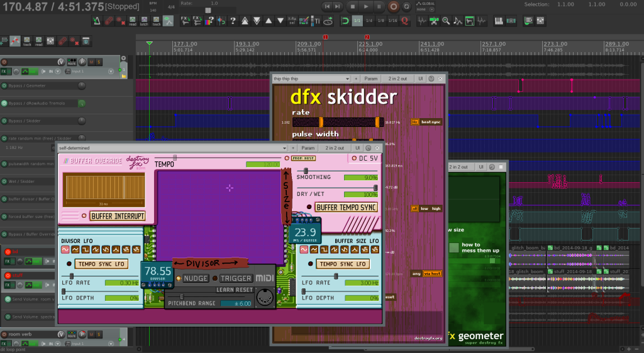Click the TRIGGER MIDI mode button
644x353 pixels.
click(x=236, y=278)
